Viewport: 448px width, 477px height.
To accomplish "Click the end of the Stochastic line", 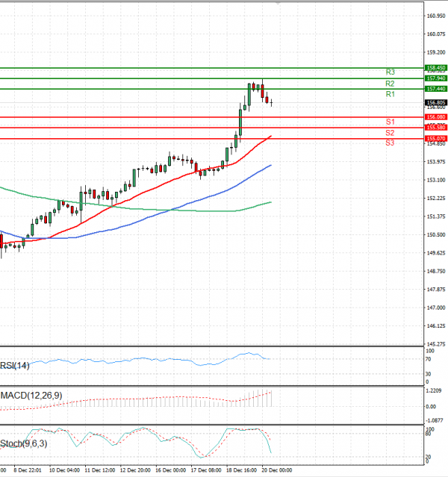I will (271, 452).
